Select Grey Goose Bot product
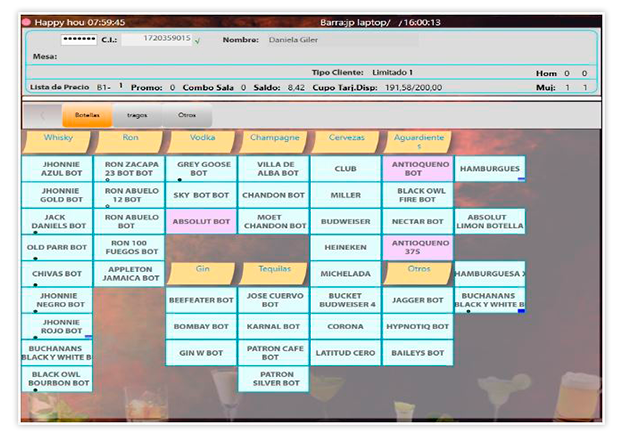 pyautogui.click(x=201, y=169)
